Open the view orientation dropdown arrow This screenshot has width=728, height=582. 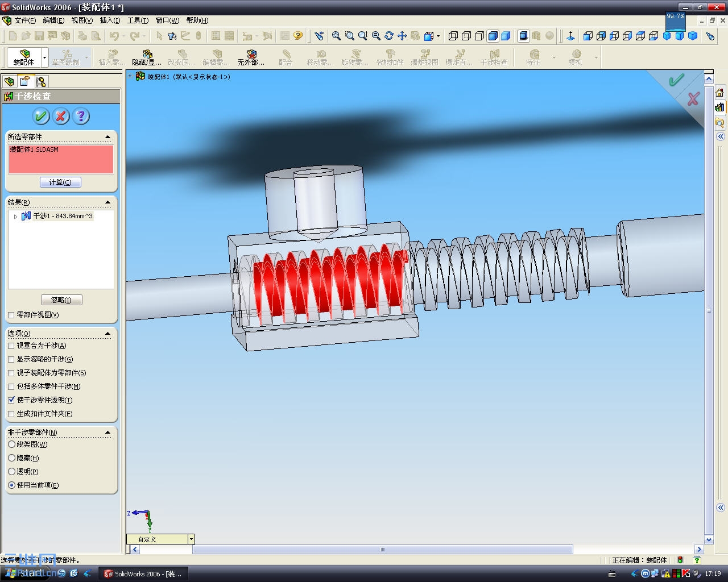coord(438,36)
